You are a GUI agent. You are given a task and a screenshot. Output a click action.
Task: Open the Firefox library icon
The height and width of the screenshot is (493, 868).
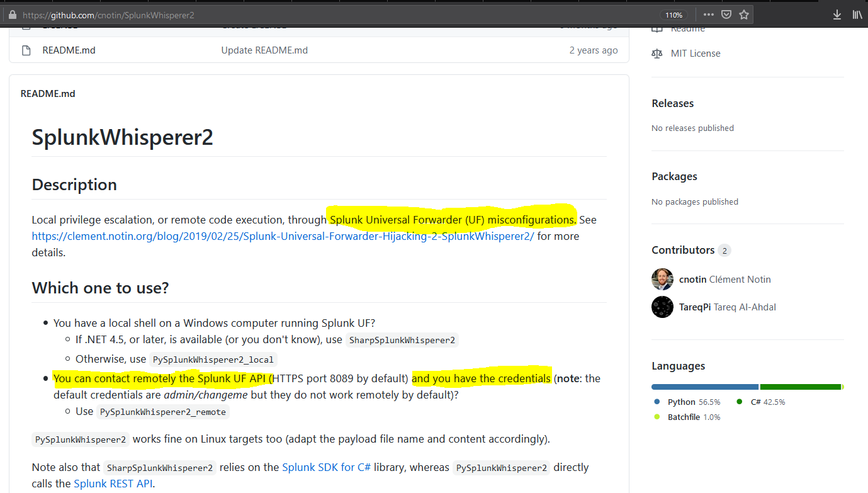[857, 14]
